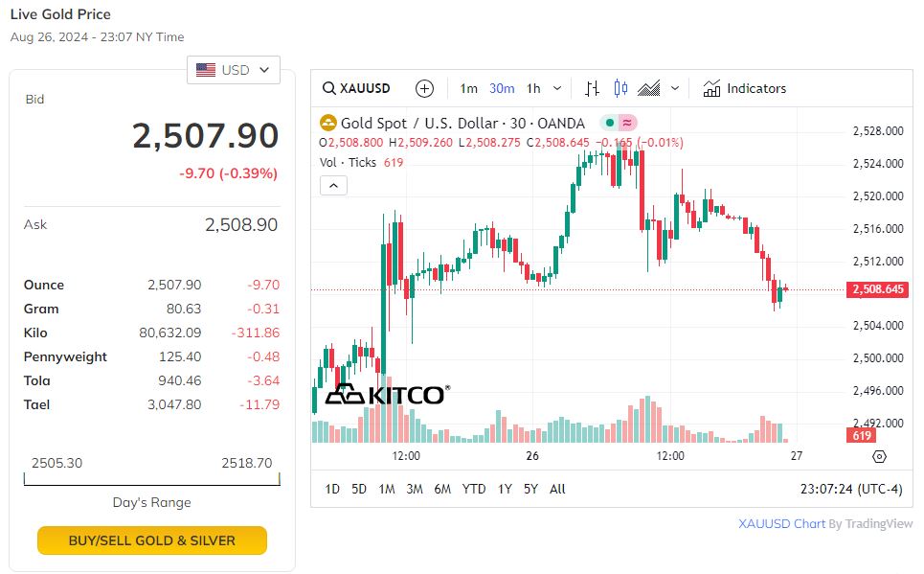Collapse the chart legend with the caret
The image size is (924, 574).
click(333, 185)
